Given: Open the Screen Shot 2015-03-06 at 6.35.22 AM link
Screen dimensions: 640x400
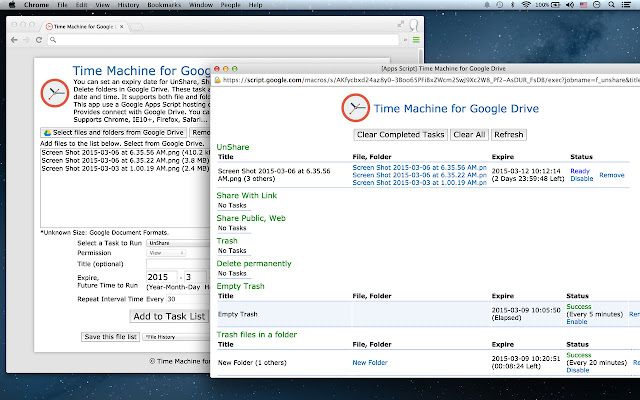Looking at the screenshot, I should 420,175.
